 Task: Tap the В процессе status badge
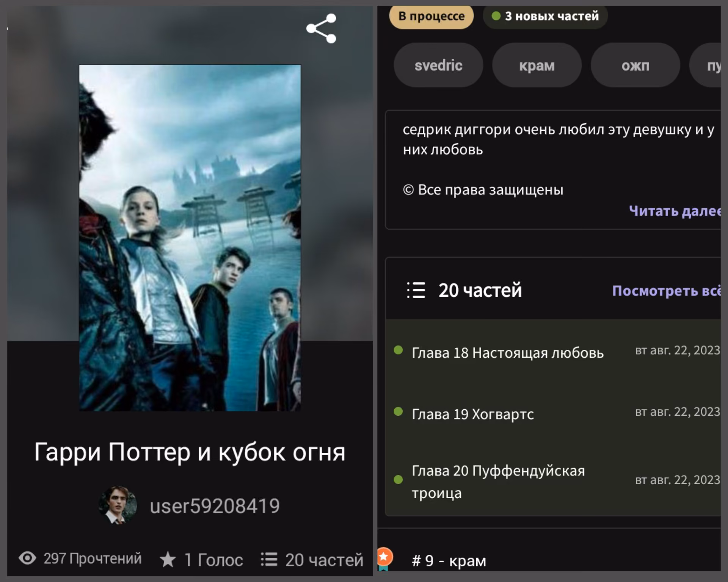431,16
